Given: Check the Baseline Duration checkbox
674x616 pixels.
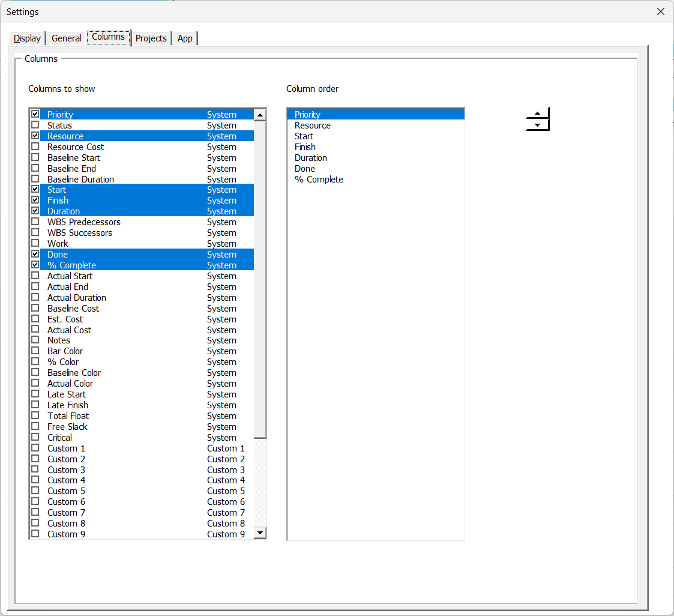Looking at the screenshot, I should [x=35, y=179].
